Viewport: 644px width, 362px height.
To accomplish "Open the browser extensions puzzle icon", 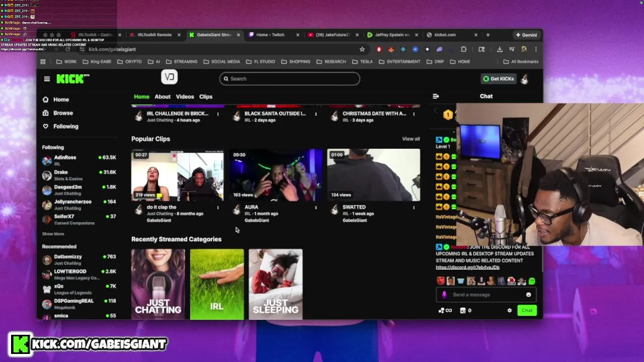I will point(463,49).
